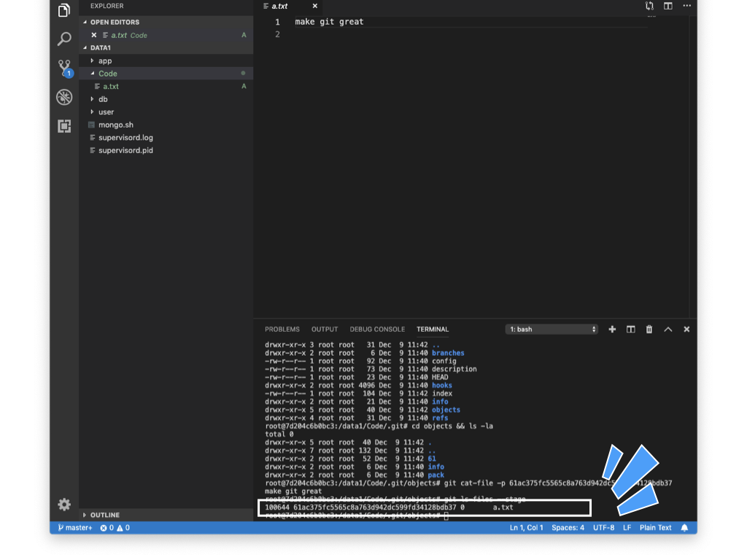Change the UTF-8 encoding setting

(603, 528)
